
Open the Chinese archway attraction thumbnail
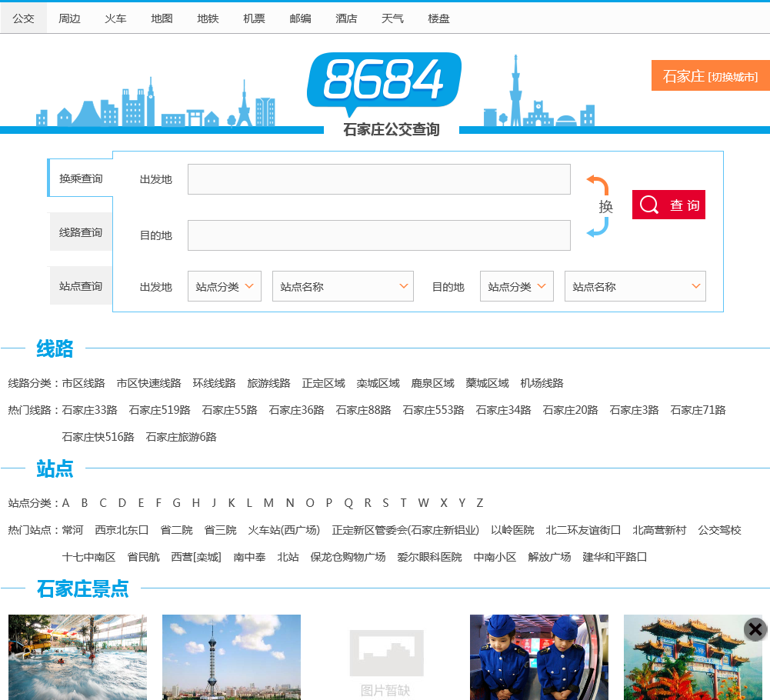(x=693, y=657)
